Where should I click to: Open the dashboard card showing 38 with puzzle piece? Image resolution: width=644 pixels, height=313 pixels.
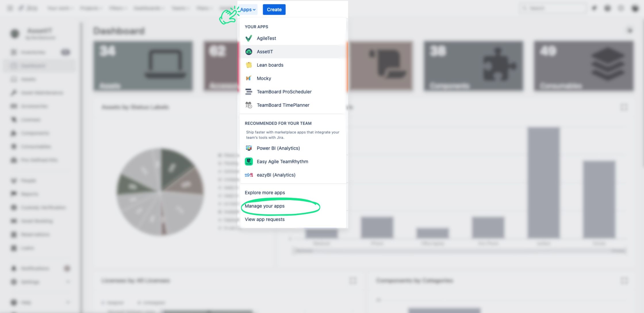click(x=473, y=66)
